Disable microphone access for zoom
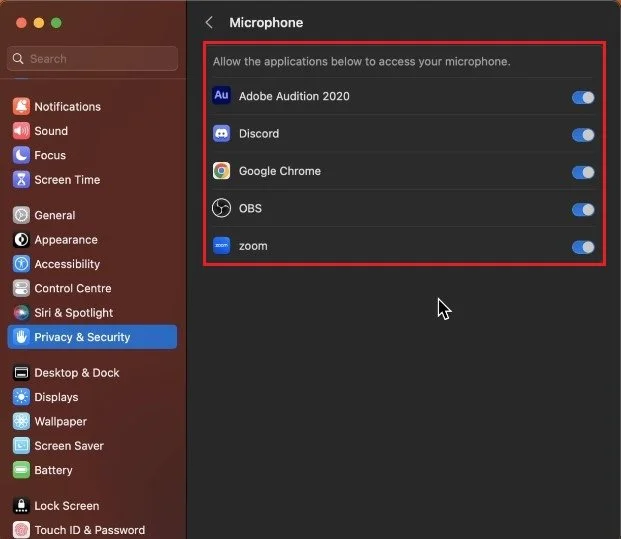The image size is (621, 539). (583, 247)
